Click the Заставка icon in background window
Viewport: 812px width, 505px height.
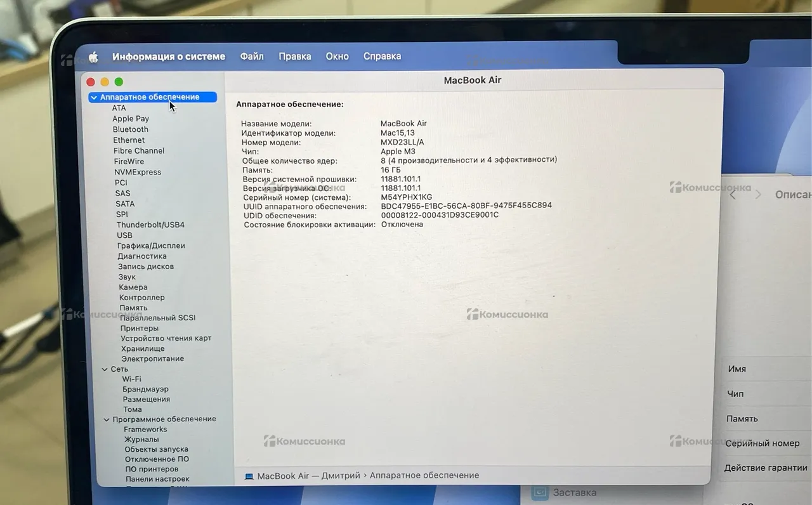coord(540,492)
